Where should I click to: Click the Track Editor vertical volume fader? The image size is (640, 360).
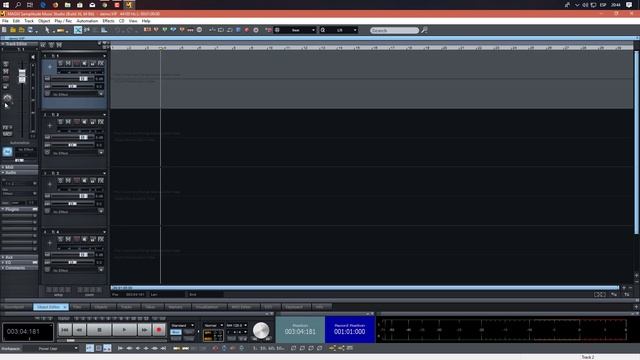pyautogui.click(x=22, y=76)
